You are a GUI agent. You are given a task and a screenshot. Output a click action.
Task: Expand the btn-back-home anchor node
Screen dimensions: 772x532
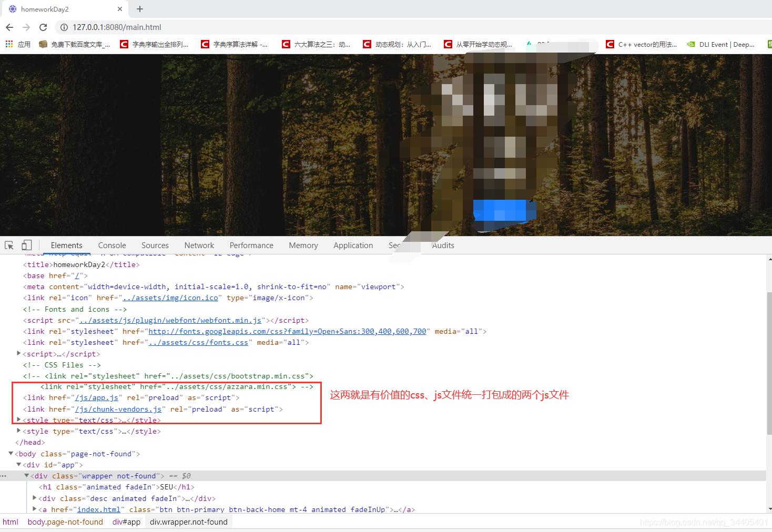(35, 509)
